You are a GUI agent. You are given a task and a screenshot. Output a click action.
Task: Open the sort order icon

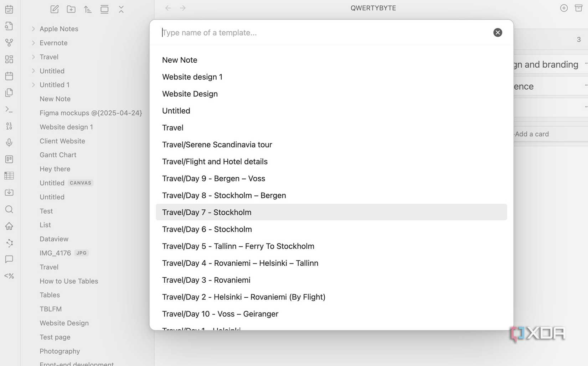coord(88,9)
